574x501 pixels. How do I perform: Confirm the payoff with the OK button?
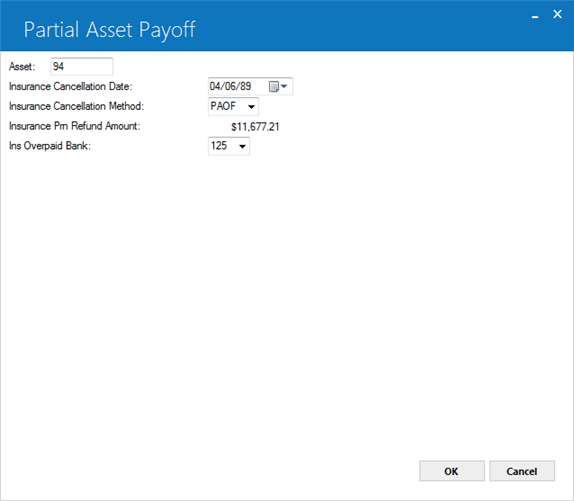point(452,471)
